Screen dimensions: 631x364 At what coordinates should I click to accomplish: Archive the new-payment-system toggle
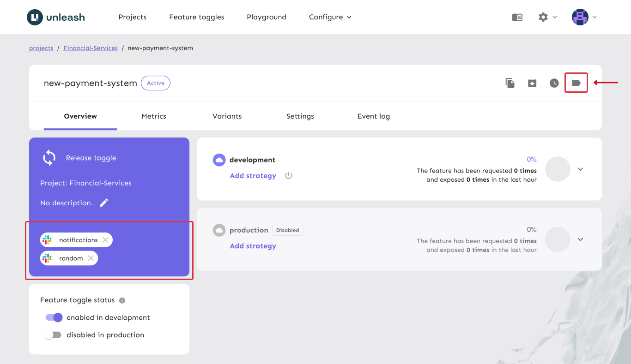532,83
